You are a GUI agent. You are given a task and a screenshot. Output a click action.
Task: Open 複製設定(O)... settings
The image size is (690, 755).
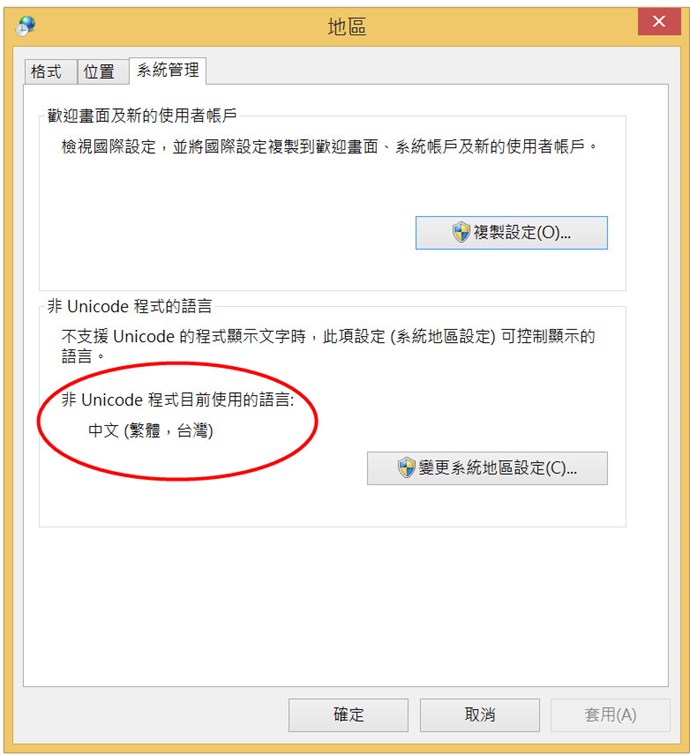511,233
